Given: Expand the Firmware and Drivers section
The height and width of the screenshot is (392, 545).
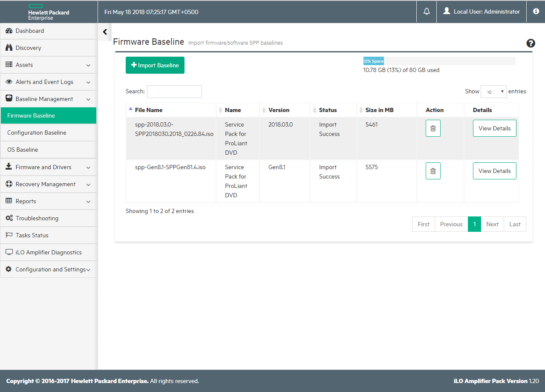Looking at the screenshot, I should (48, 167).
